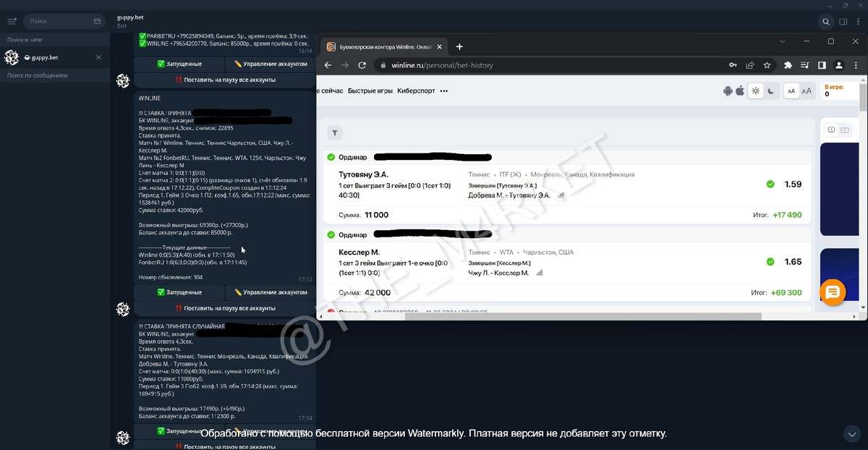Screen dimensions: 868x450
Task: Open the orange live chat support button
Action: click(833, 292)
